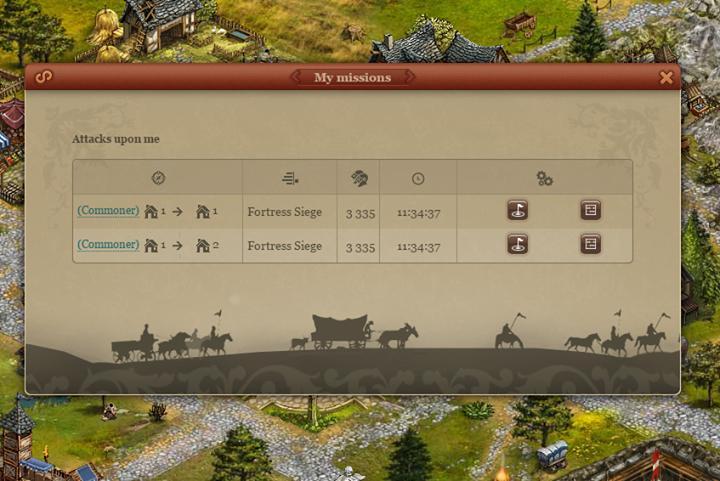The width and height of the screenshot is (720, 481).
Task: Click the link icon in the title bar
Action: 44,77
